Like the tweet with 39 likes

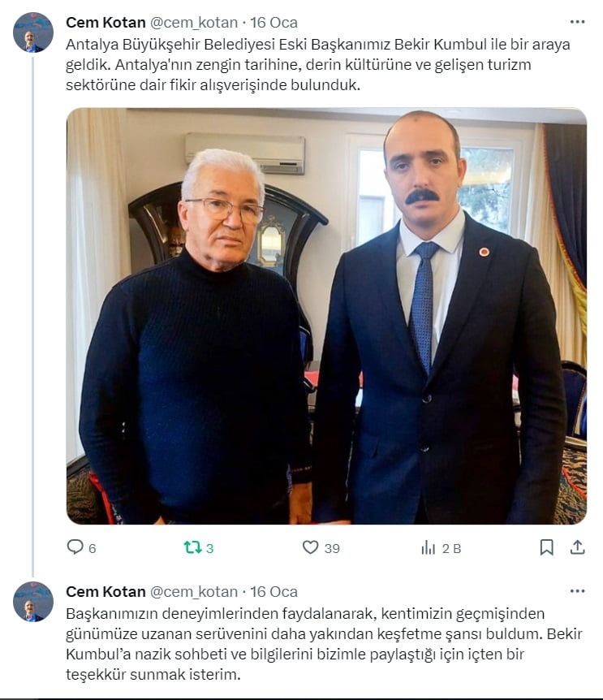click(x=310, y=547)
